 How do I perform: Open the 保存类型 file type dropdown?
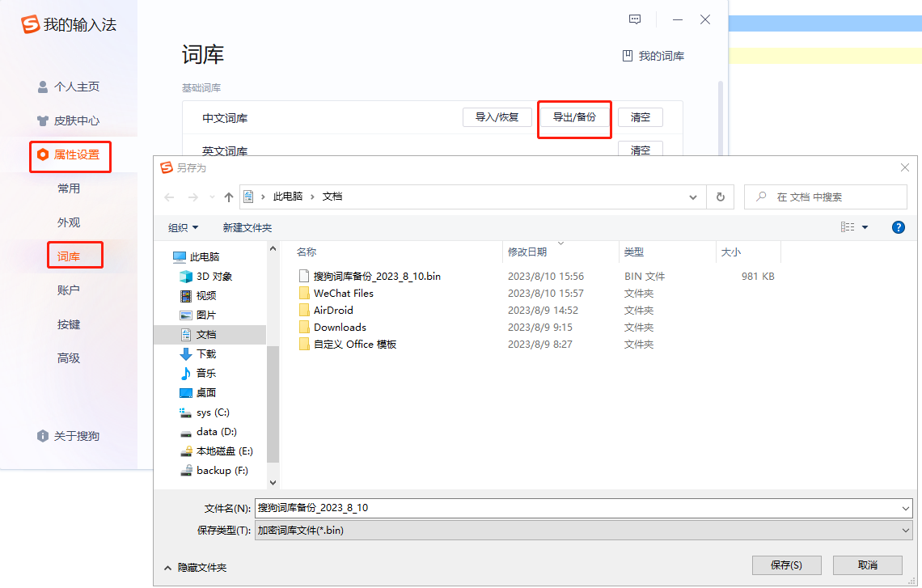pyautogui.click(x=906, y=531)
